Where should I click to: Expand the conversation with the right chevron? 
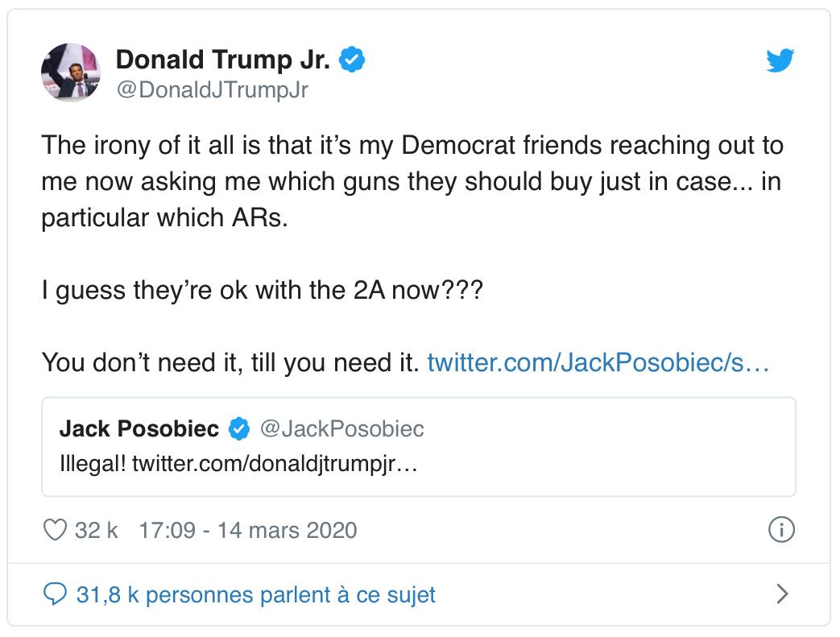tap(781, 594)
